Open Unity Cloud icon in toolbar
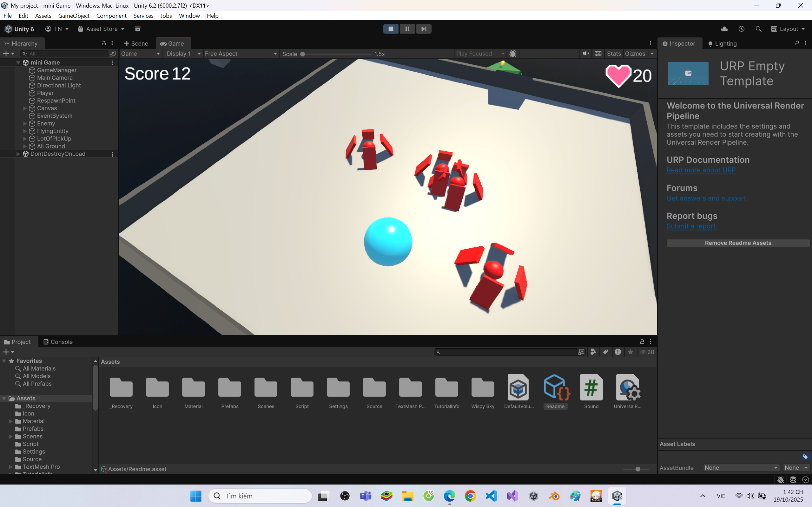Screen dimensions: 812x507 click(724, 29)
